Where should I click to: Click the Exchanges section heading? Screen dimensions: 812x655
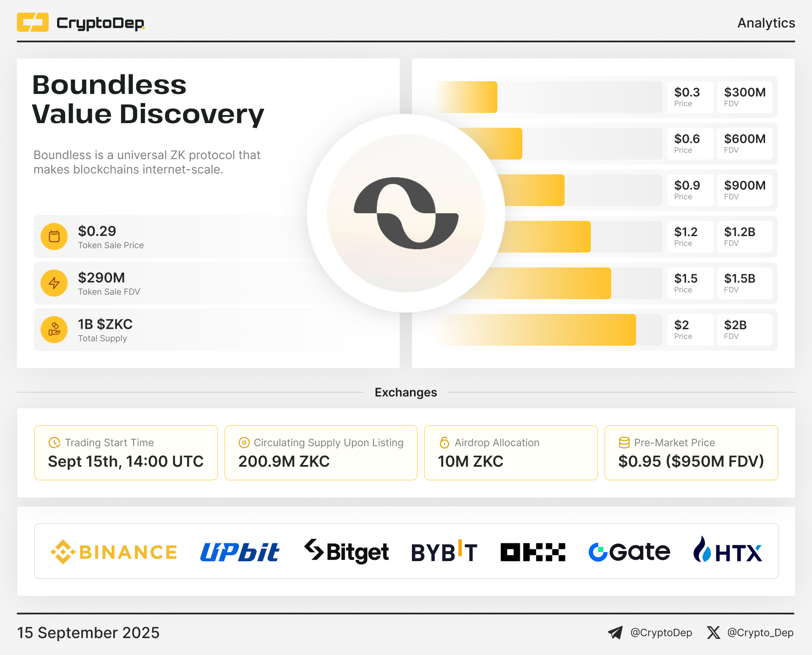[406, 392]
